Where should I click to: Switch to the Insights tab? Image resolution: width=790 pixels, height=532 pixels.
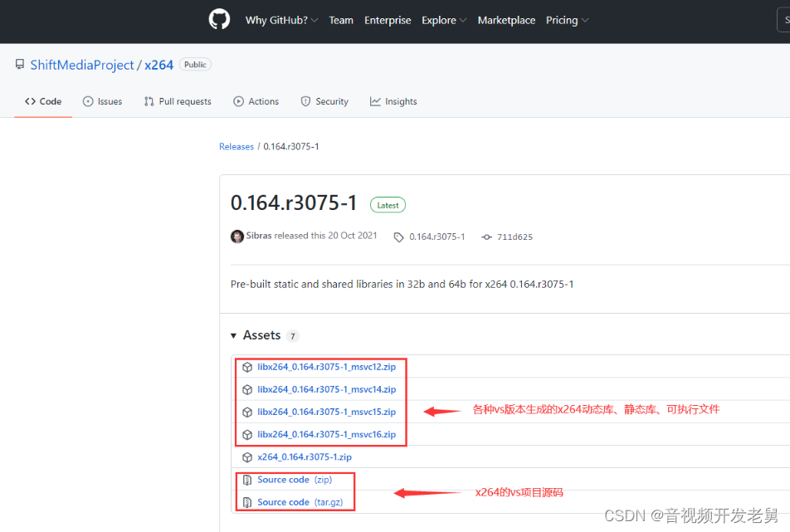coord(393,101)
